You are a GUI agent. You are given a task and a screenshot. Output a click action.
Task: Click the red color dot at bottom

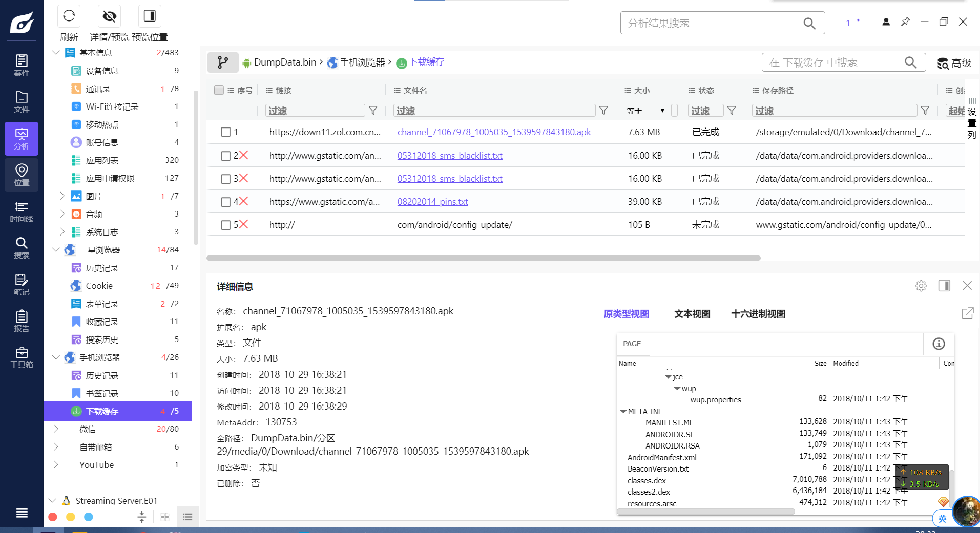click(x=53, y=517)
